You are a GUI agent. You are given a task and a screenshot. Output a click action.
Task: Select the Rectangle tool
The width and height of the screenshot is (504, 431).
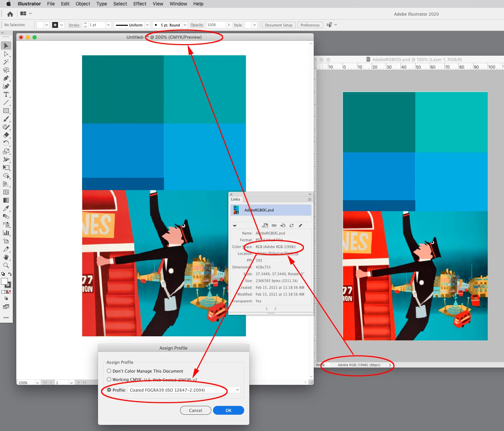6,111
